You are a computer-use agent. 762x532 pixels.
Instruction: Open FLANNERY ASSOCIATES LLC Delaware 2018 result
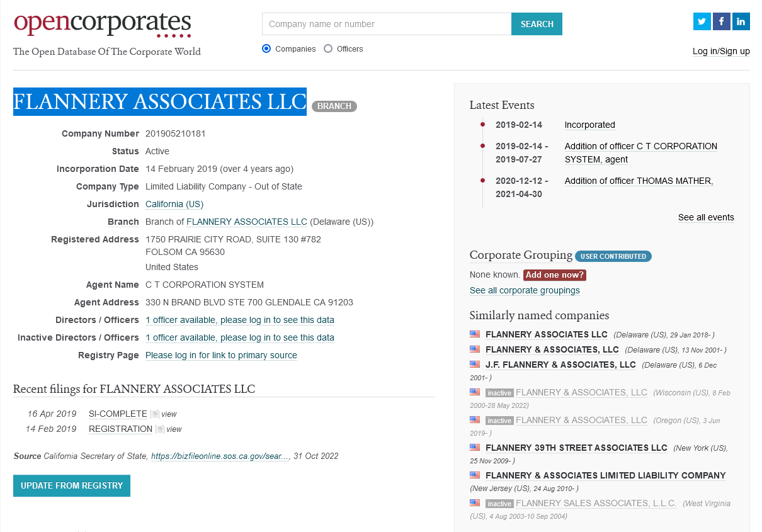tap(547, 334)
